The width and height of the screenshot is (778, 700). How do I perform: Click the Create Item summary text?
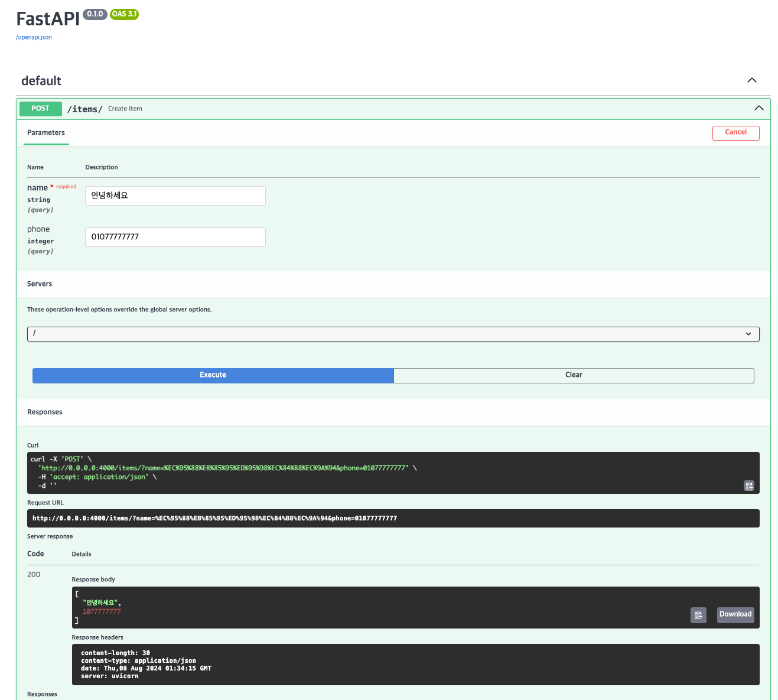[125, 109]
